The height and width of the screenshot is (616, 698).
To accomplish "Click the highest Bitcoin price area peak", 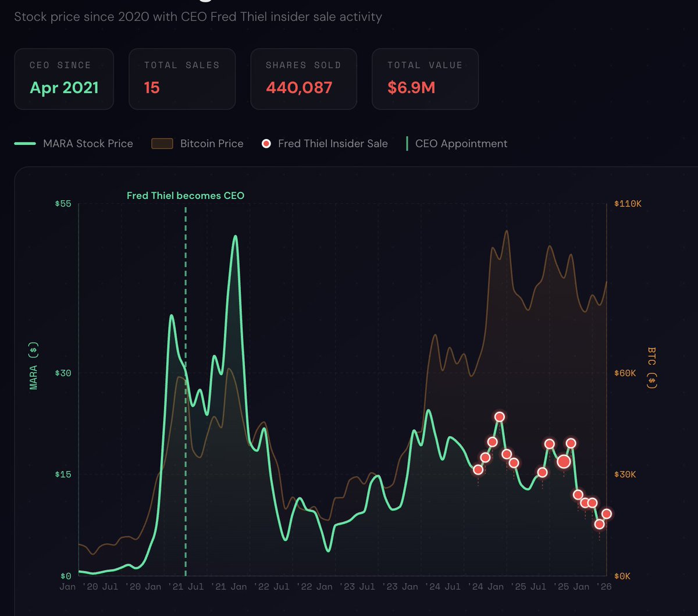I will [507, 231].
